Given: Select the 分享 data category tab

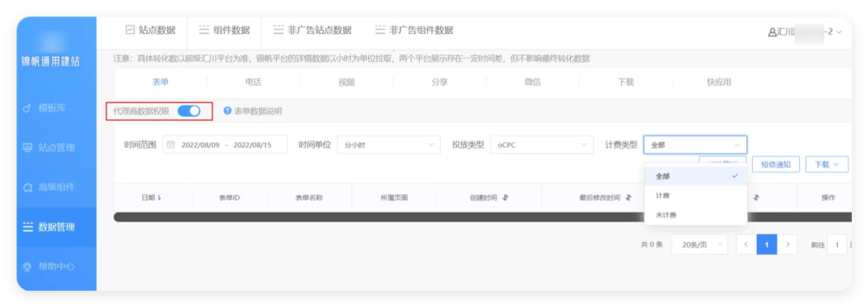Looking at the screenshot, I should click(x=439, y=82).
